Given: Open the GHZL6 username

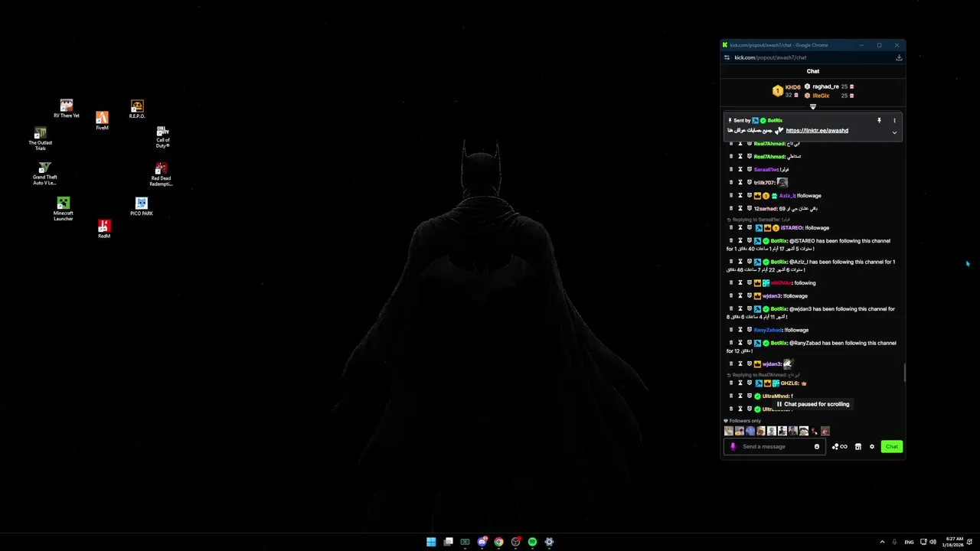Looking at the screenshot, I should pos(789,383).
